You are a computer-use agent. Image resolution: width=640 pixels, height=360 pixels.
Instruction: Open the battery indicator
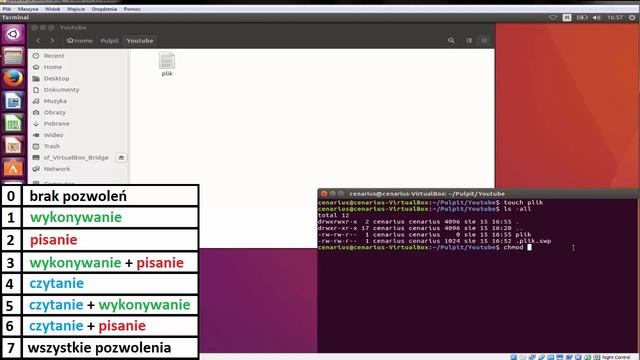pos(582,18)
